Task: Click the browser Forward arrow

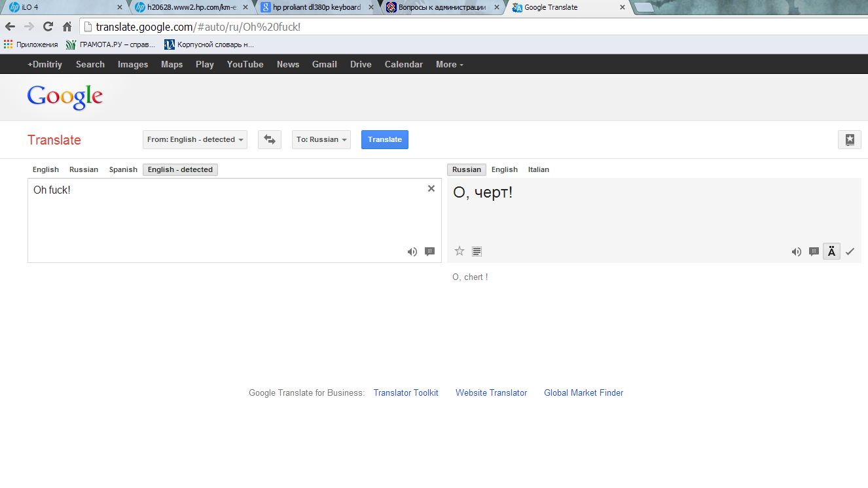Action: point(29,27)
